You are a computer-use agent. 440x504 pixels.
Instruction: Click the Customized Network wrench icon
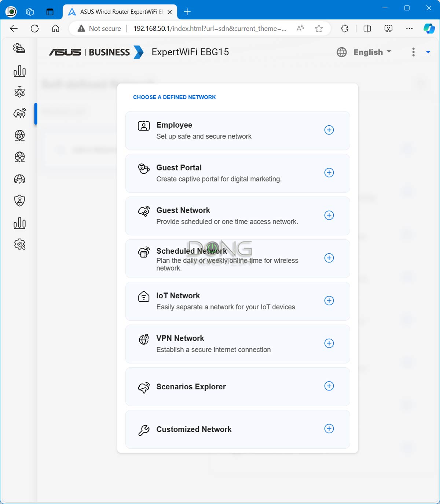[144, 430]
